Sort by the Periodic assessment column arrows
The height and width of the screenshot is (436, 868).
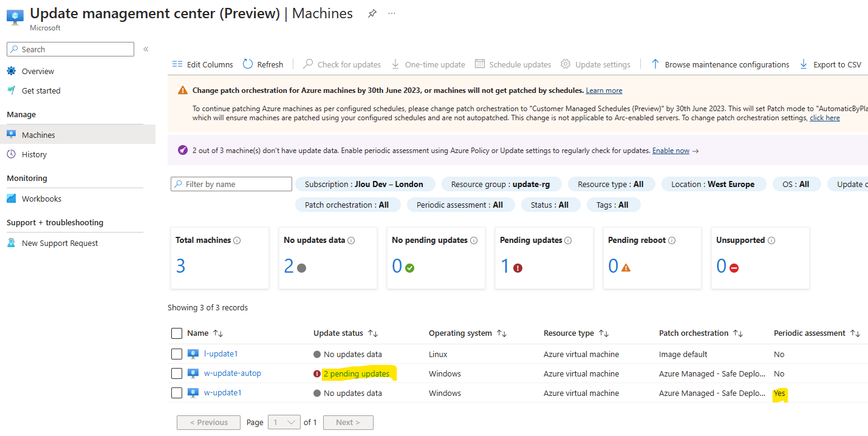click(855, 333)
